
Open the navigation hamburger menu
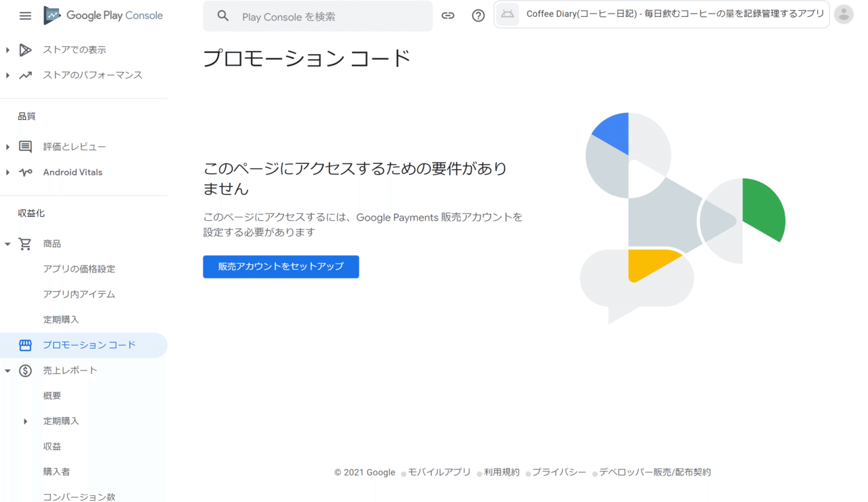coord(25,16)
